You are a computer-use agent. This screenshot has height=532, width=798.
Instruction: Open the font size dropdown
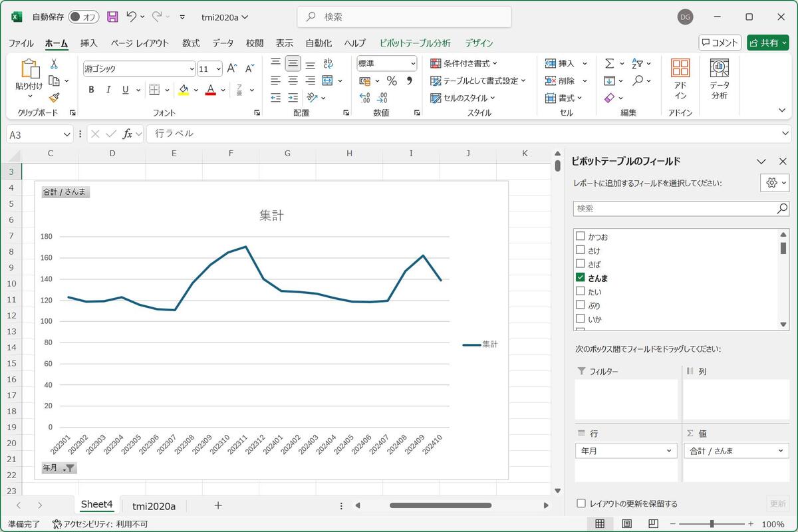[x=219, y=68]
